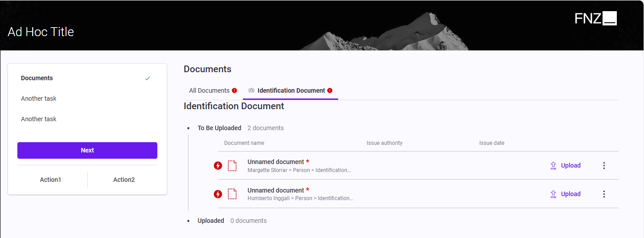Screen dimensions: 644x238
Task: Open three-dot menu for Humberto Inggall document
Action: point(604,194)
